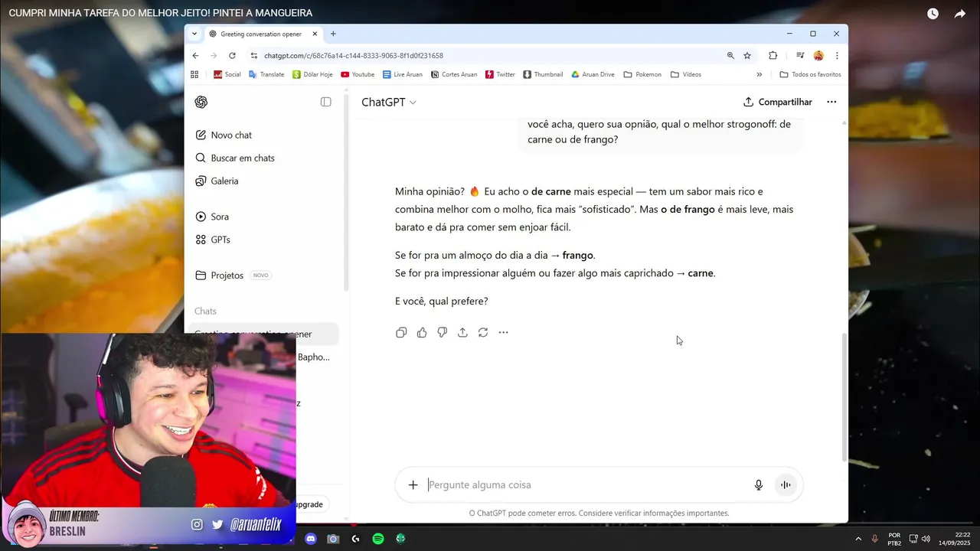
Task: Open the apps grid in the bookmarks bar
Action: click(x=194, y=74)
